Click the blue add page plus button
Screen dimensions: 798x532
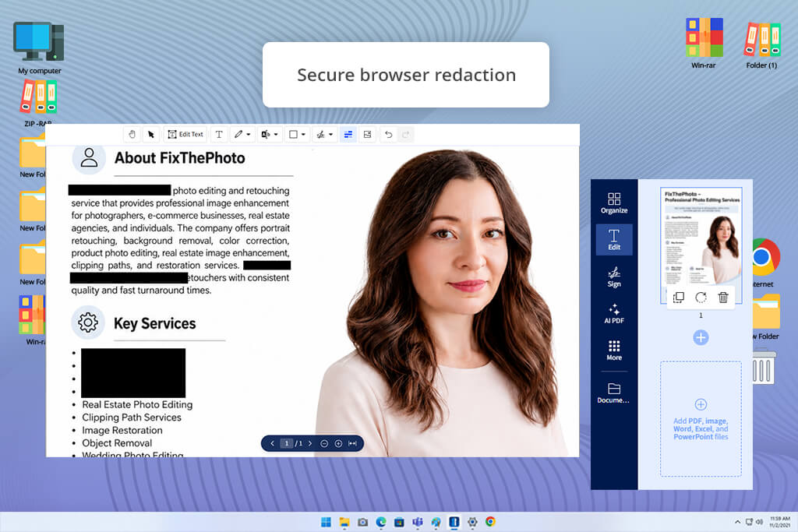701,337
